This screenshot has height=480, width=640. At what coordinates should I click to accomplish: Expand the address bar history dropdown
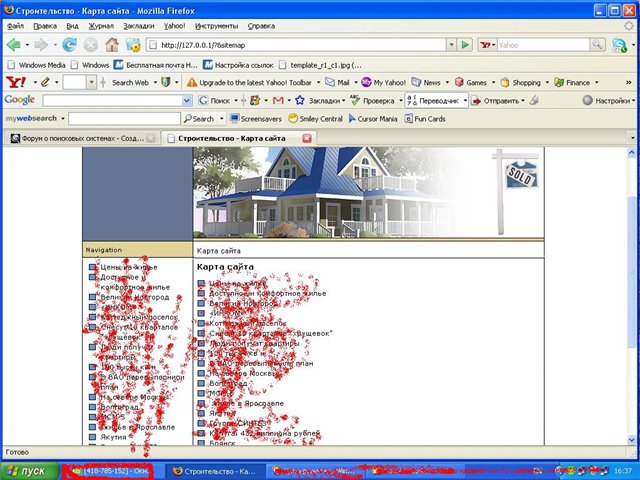tap(451, 44)
